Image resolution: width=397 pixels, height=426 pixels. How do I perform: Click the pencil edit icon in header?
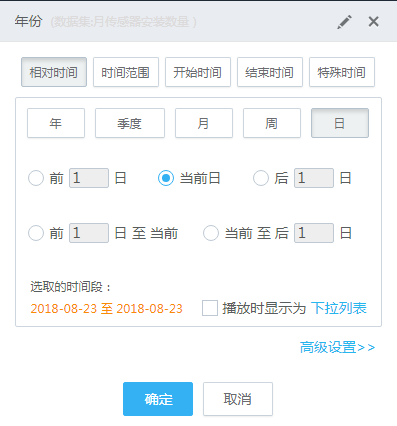point(344,22)
